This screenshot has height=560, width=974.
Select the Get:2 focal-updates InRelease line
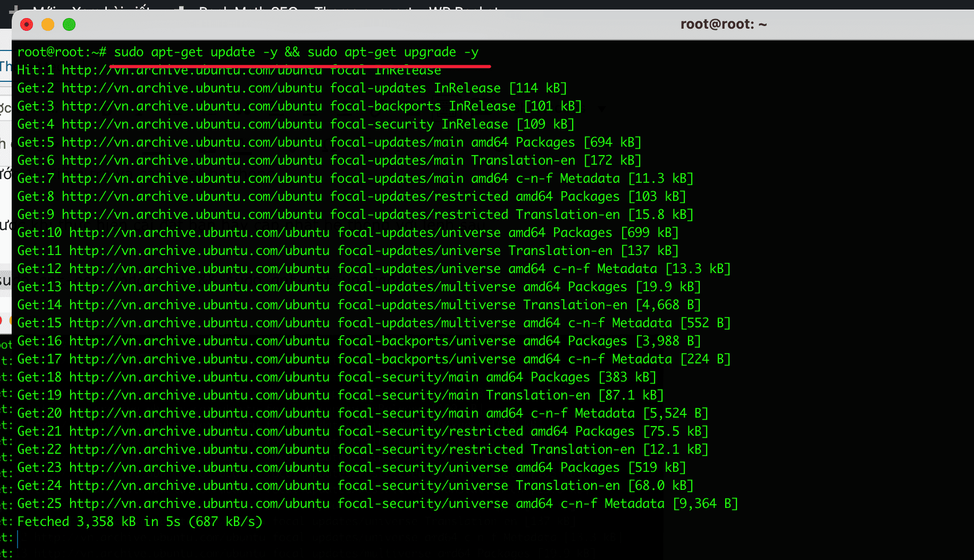[292, 88]
